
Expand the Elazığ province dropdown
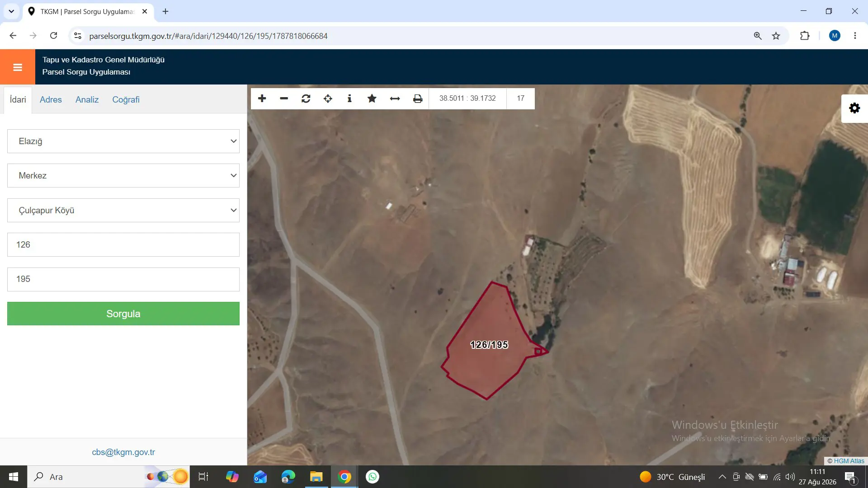(123, 141)
